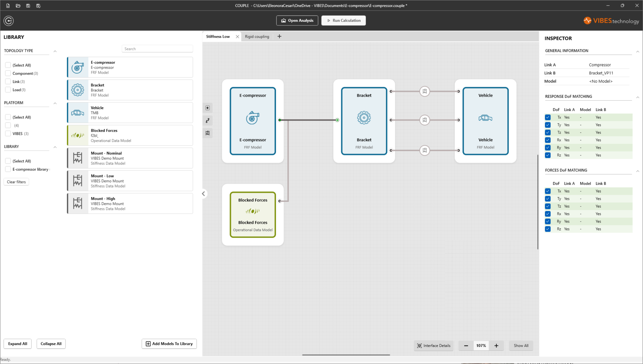Click the canvas vertical scrollbar
The height and width of the screenshot is (364, 643).
click(538, 202)
